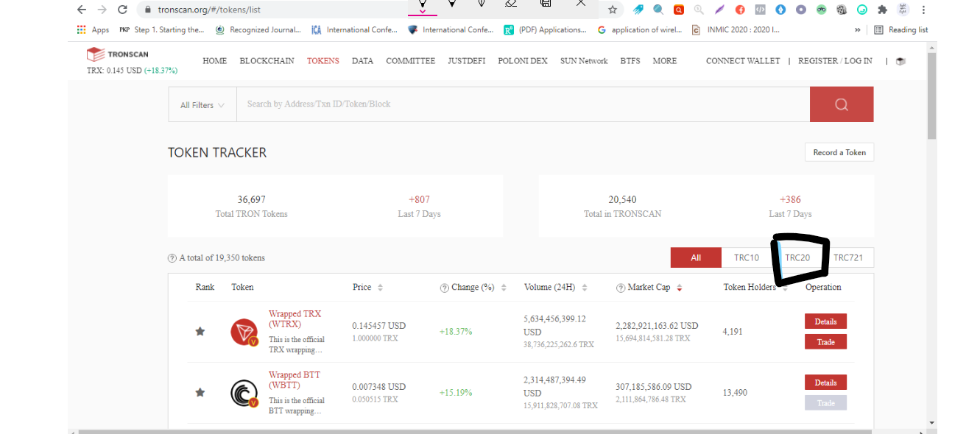The width and height of the screenshot is (980, 434).
Task: Click the vertical page scrollbar
Action: point(931,96)
